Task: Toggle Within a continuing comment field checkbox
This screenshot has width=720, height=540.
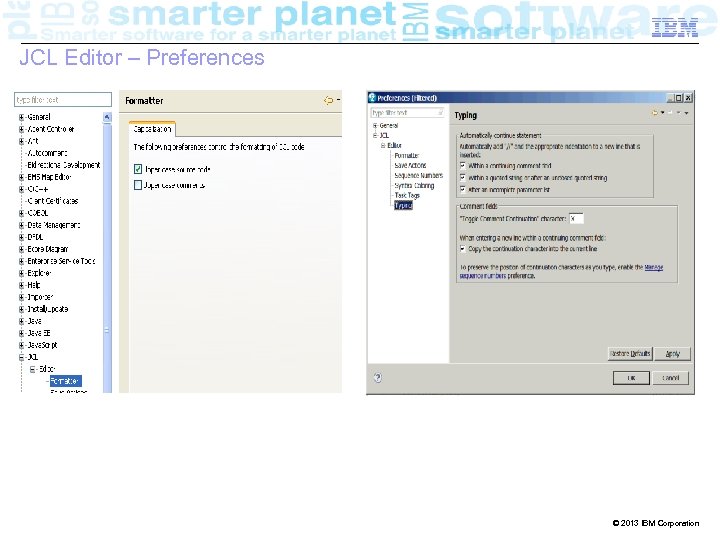Action: pyautogui.click(x=463, y=165)
